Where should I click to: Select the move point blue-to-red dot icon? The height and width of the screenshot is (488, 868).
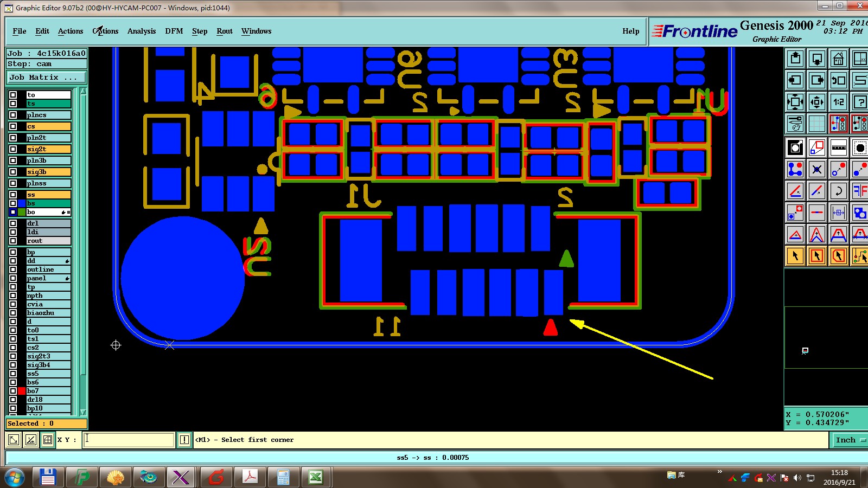839,169
